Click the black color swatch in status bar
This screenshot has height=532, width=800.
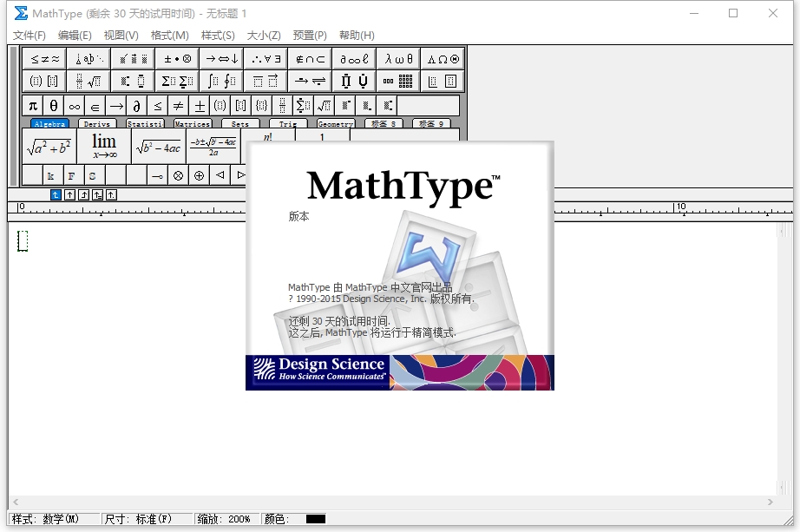tap(315, 519)
